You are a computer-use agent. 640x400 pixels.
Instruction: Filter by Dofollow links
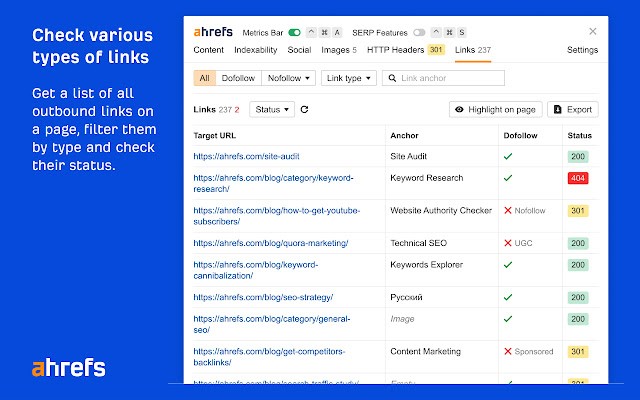click(x=238, y=78)
